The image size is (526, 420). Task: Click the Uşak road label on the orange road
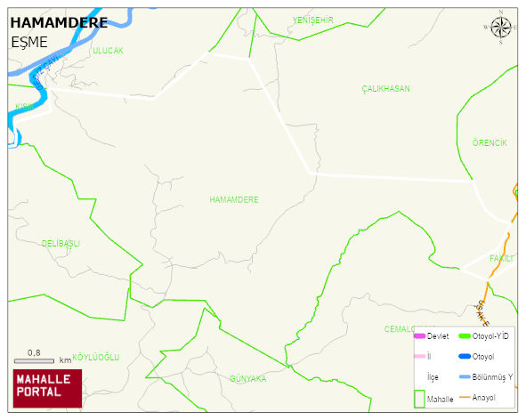click(483, 313)
